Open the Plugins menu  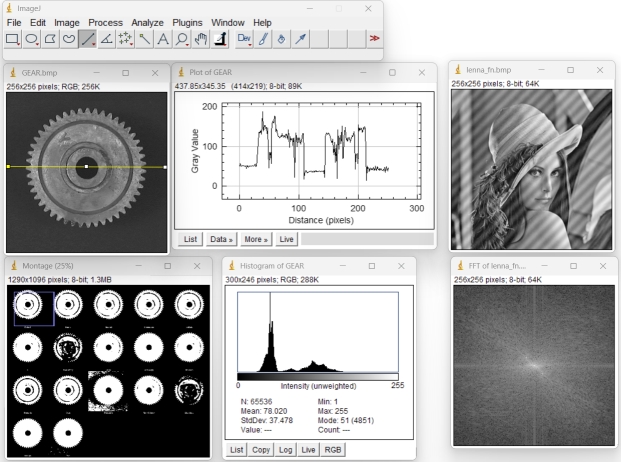pyautogui.click(x=187, y=22)
